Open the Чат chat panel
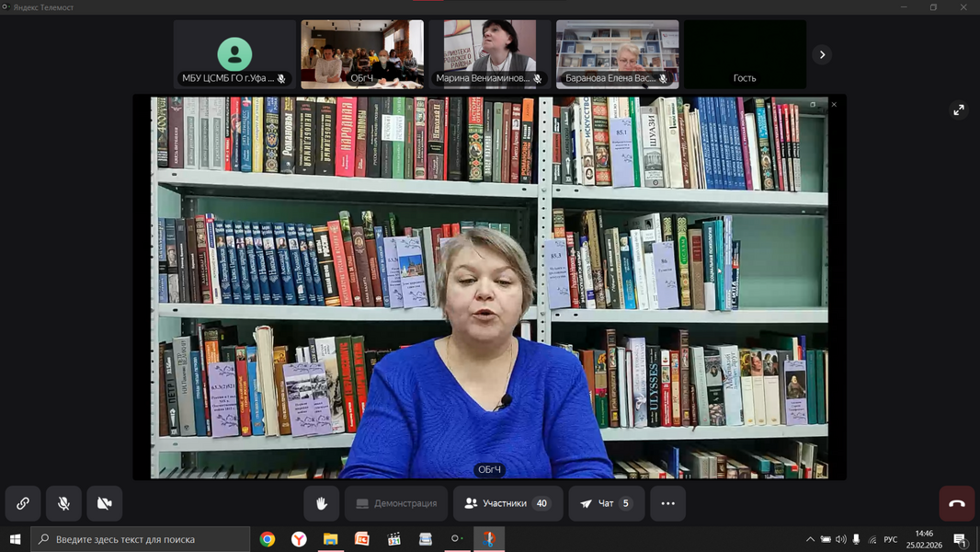 pos(606,503)
